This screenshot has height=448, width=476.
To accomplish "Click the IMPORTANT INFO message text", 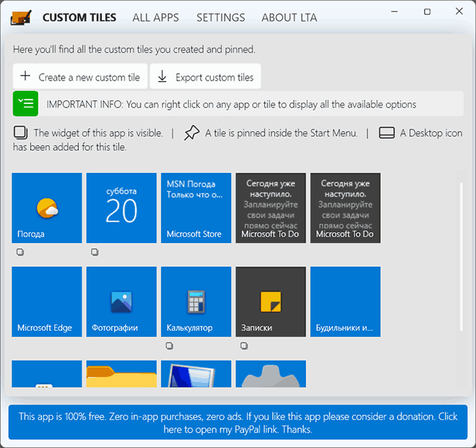I will pyautogui.click(x=231, y=105).
